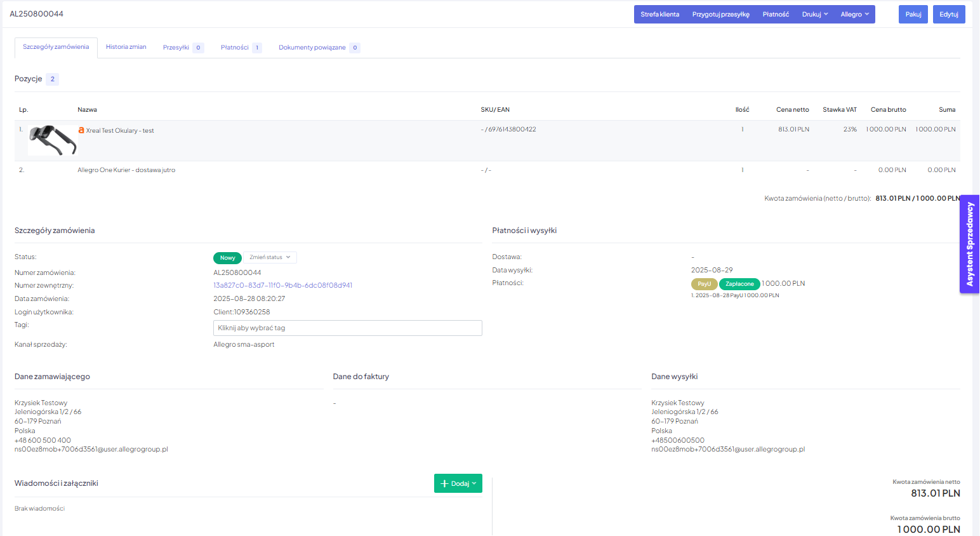Click the Allegro icon beside Xreal Test Okulary

81,130
